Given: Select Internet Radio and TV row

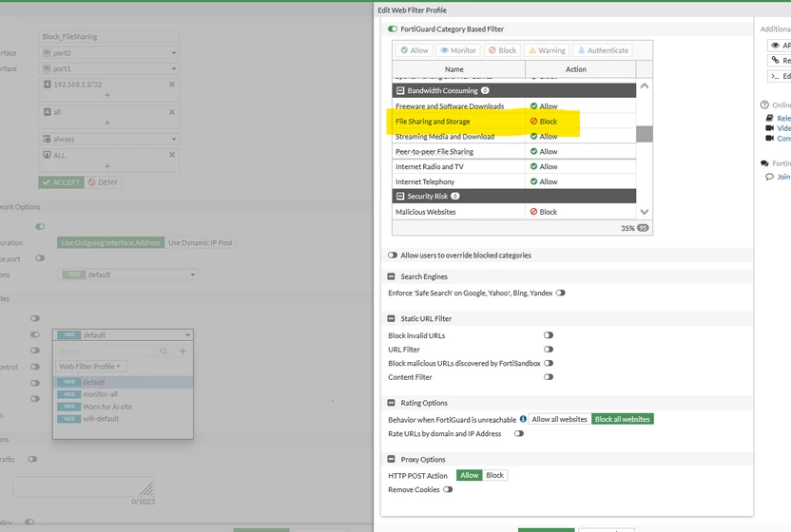Looking at the screenshot, I should (514, 167).
